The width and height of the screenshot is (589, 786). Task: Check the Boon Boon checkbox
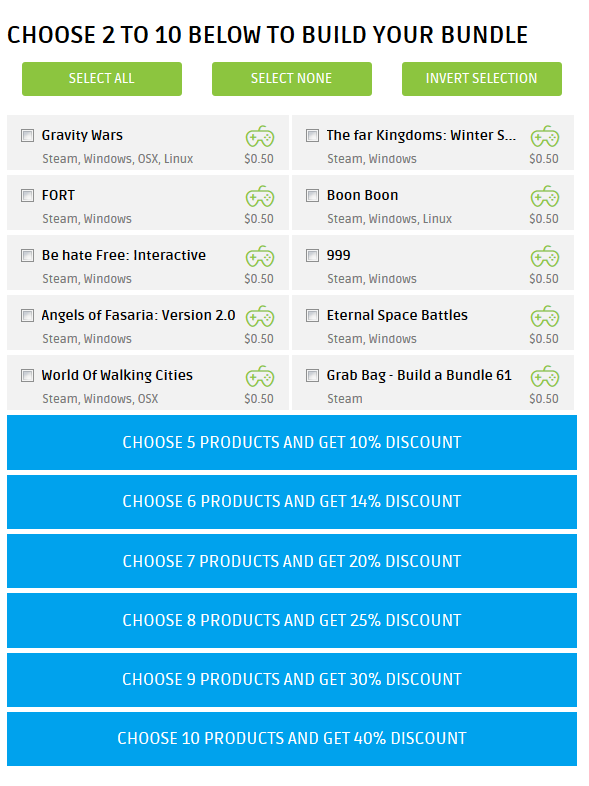pyautogui.click(x=312, y=195)
